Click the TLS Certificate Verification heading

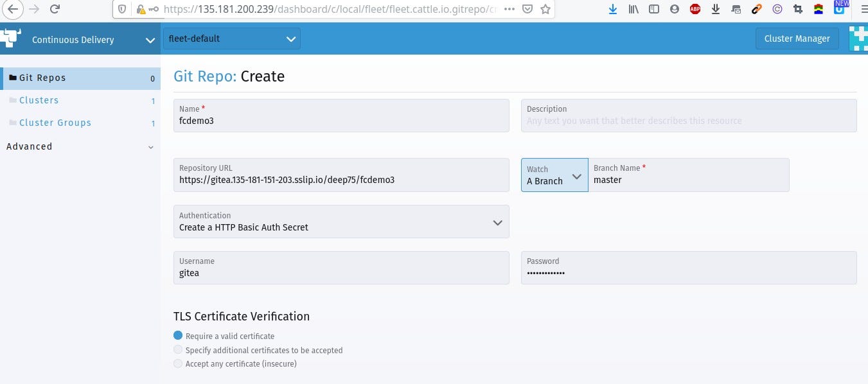242,316
